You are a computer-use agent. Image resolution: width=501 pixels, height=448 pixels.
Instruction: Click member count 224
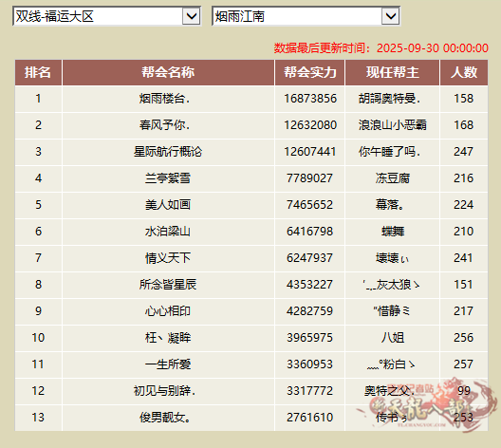pyautogui.click(x=464, y=204)
